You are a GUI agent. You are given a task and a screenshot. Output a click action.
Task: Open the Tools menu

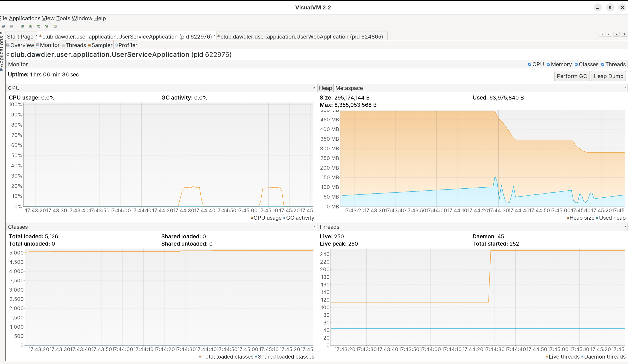pos(63,18)
